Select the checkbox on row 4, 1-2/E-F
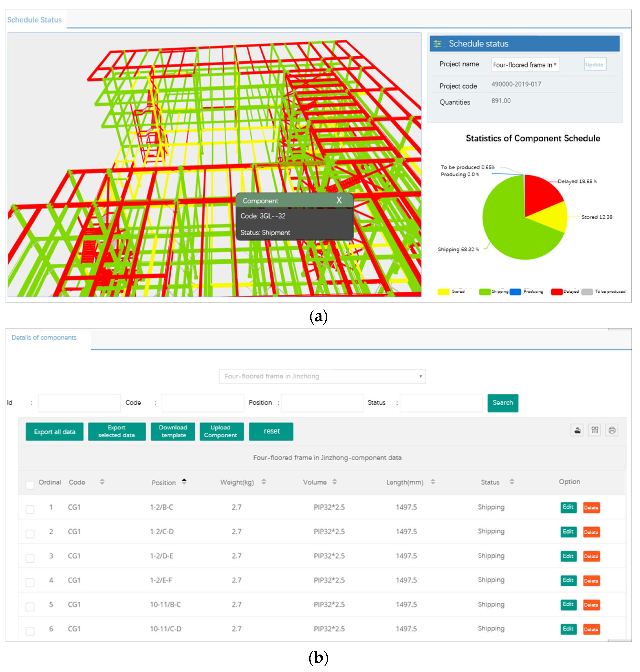 coord(30,582)
